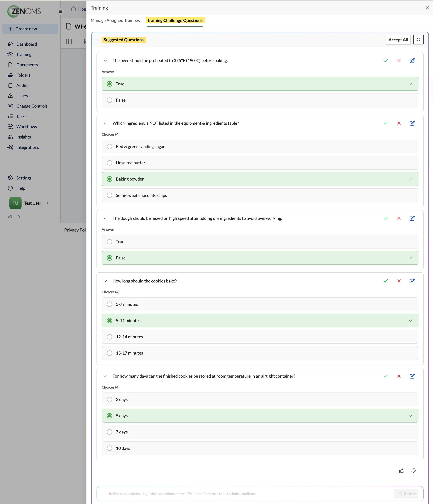Open Settings in the sidebar

point(24,178)
